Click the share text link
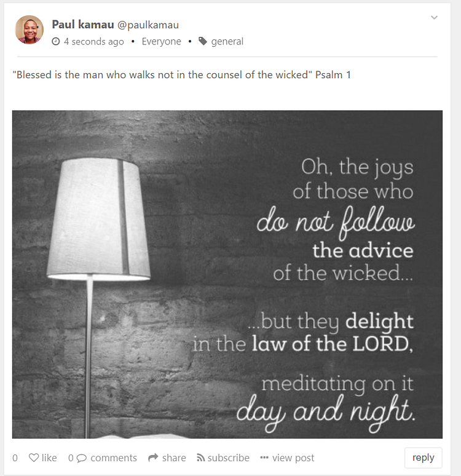 [x=174, y=458]
